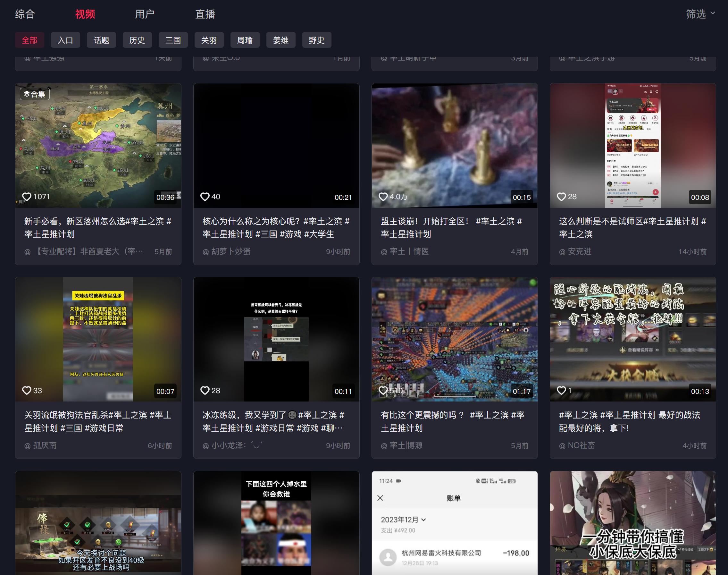Click the 14小时前 timestamp
The width and height of the screenshot is (728, 575).
(x=692, y=251)
